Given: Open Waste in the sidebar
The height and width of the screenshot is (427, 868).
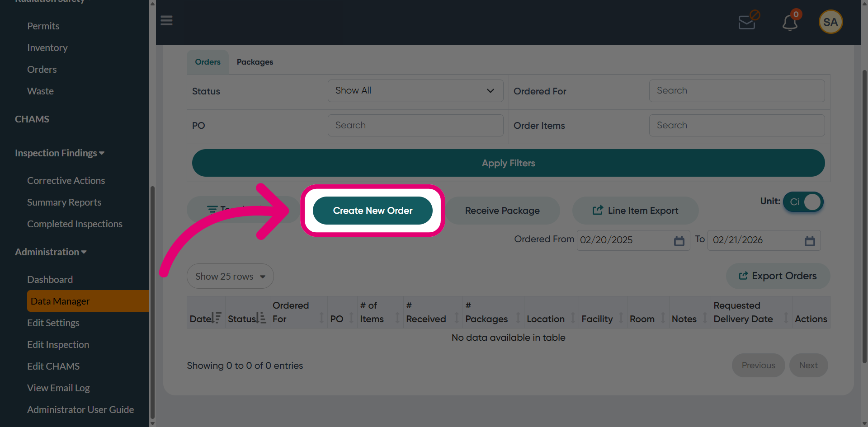Looking at the screenshot, I should click(41, 91).
